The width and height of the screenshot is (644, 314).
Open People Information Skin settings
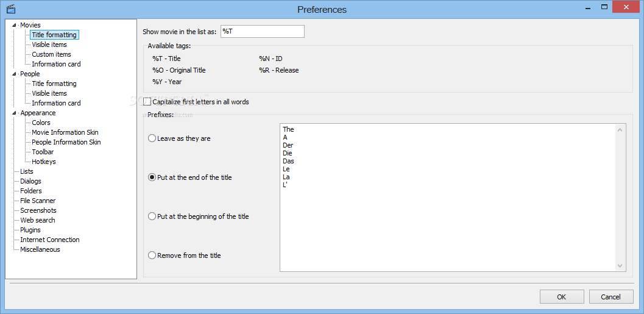coord(66,142)
